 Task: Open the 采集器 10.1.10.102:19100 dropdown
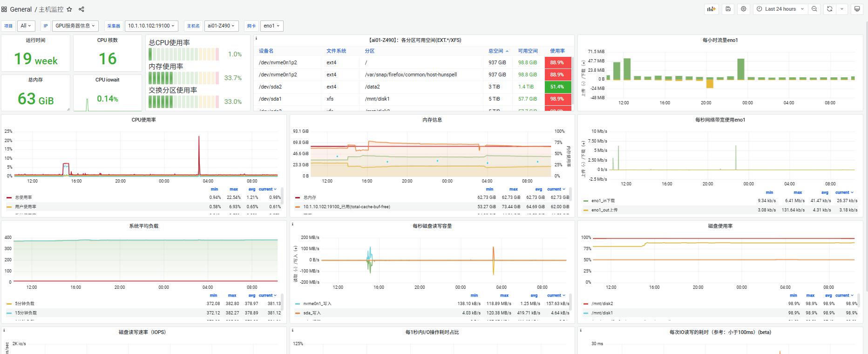coord(151,26)
